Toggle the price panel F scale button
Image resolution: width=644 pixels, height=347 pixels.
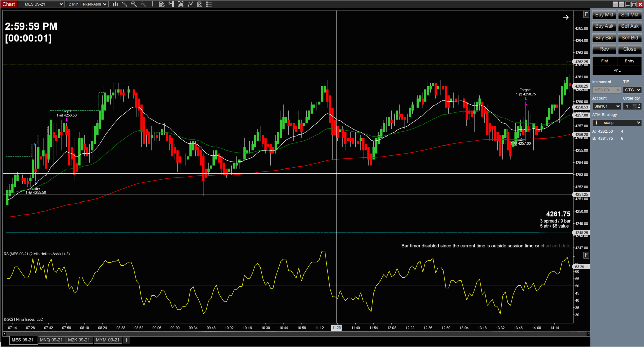(x=586, y=14)
